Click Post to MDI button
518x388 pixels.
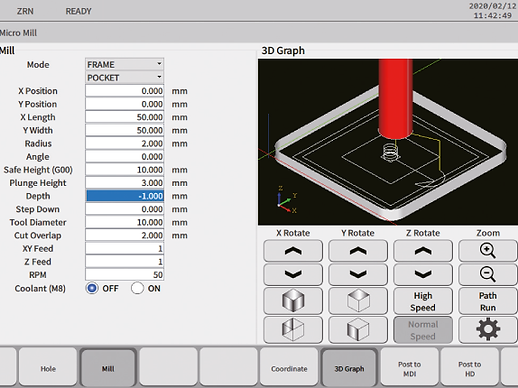tap(409, 368)
